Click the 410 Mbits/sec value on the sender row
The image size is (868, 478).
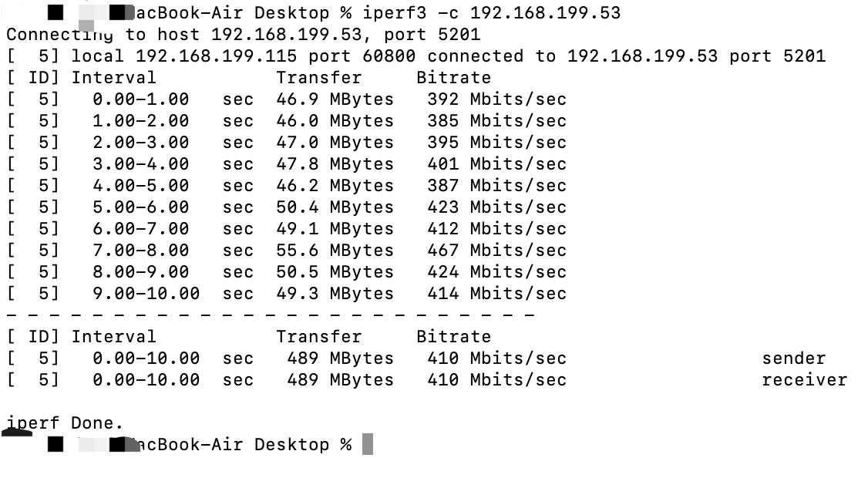496,358
